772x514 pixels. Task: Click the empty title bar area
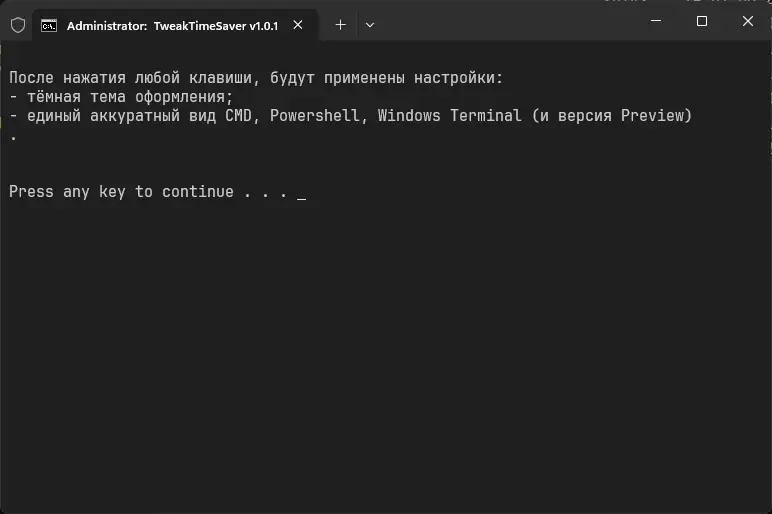(500, 22)
